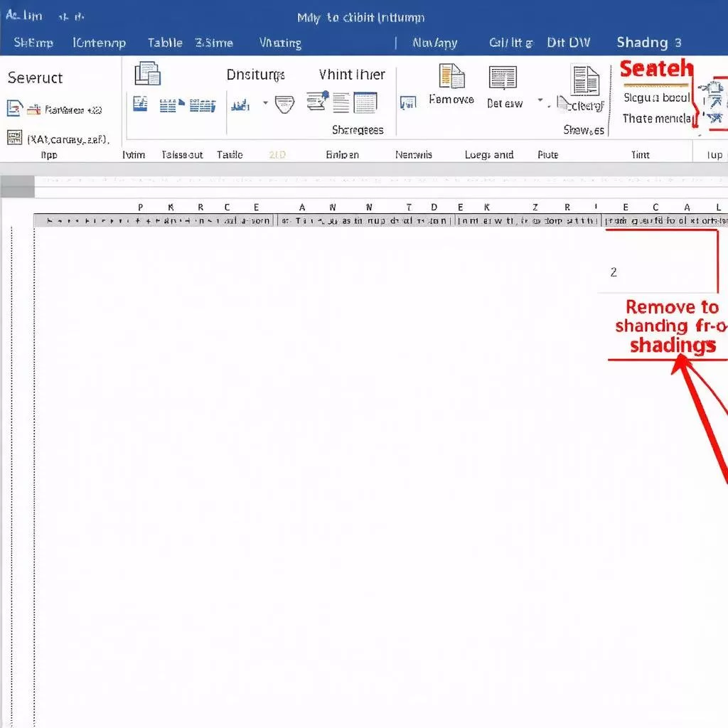Open the Shadng 3 tab
This screenshot has height=728, width=728.
point(648,43)
